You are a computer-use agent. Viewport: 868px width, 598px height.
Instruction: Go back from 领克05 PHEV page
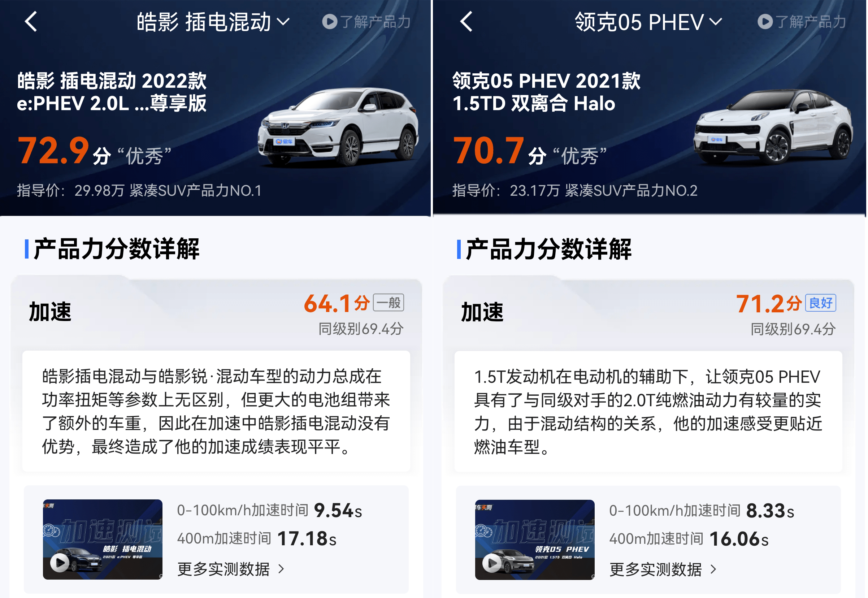(466, 22)
